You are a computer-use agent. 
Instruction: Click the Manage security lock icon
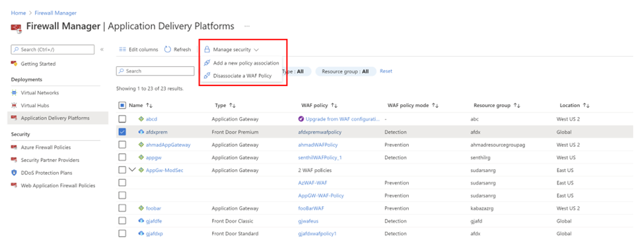tap(207, 50)
